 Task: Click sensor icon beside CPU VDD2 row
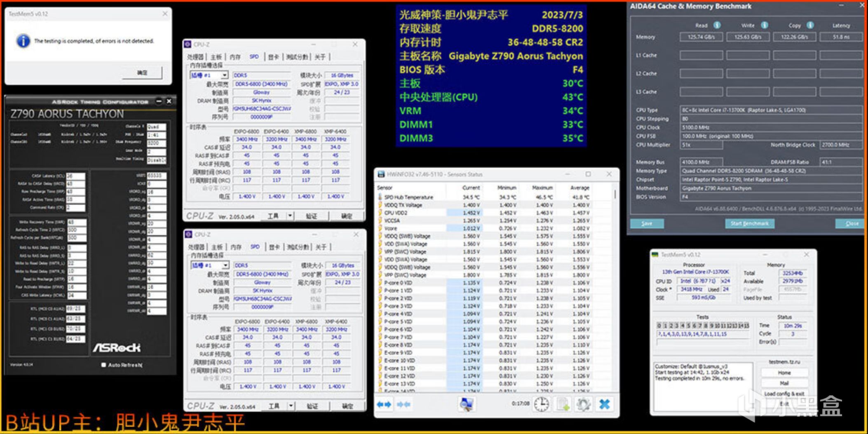[x=380, y=213]
